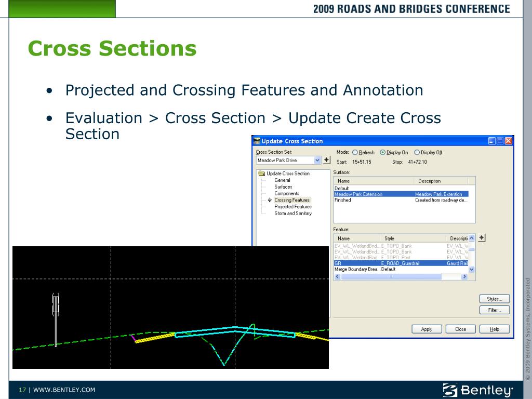The width and height of the screenshot is (532, 399).
Task: Click the Feature list horizontal scrollbar thumb
Action: click(x=391, y=276)
